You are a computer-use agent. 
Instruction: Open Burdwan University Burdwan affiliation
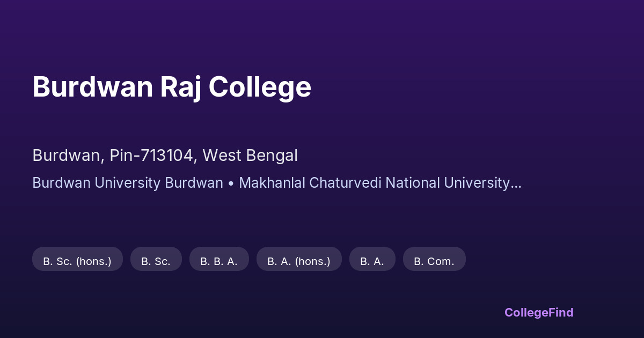tap(128, 183)
